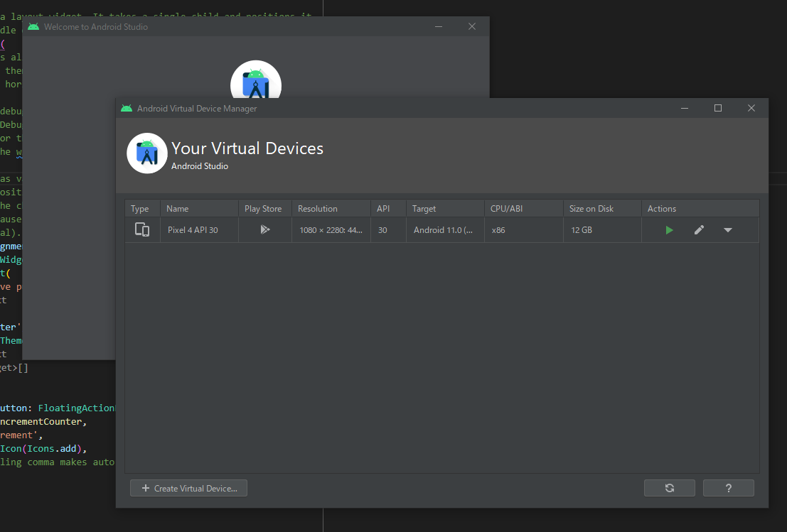Click Create Virtual Device button
The width and height of the screenshot is (787, 532).
188,489
